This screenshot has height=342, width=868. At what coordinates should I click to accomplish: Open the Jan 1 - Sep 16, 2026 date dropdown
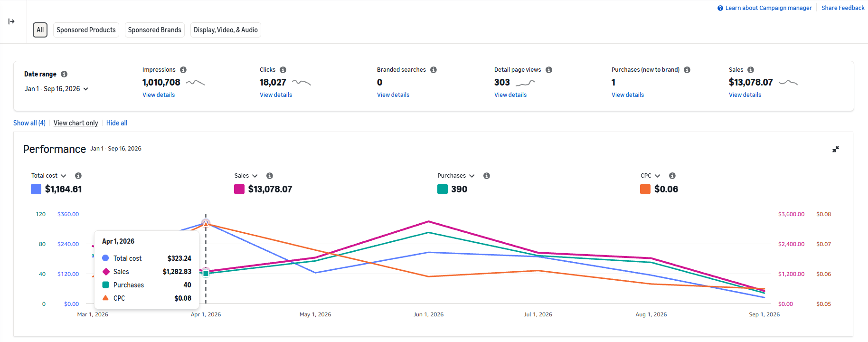57,89
